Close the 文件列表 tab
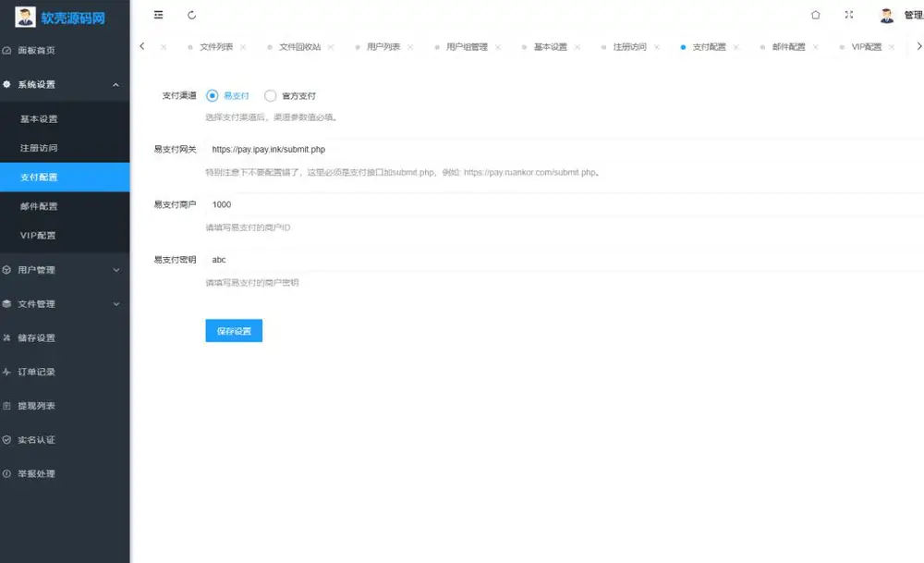Viewport: 924px width, 563px height. (243, 47)
